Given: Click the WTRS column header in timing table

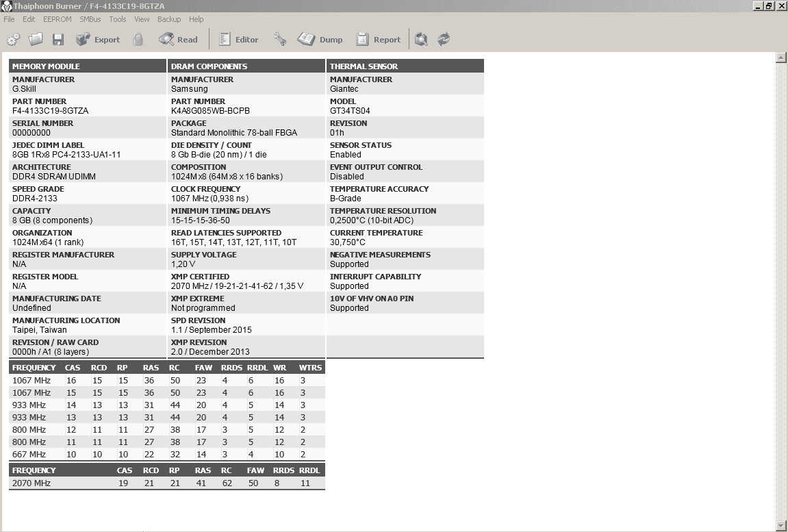Looking at the screenshot, I should [x=310, y=367].
